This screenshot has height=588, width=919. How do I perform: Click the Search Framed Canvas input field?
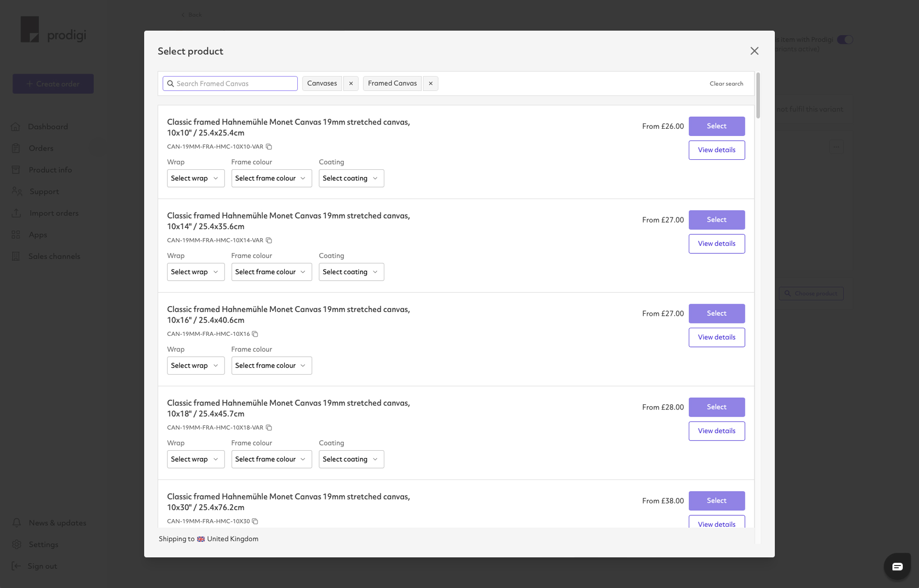230,83
